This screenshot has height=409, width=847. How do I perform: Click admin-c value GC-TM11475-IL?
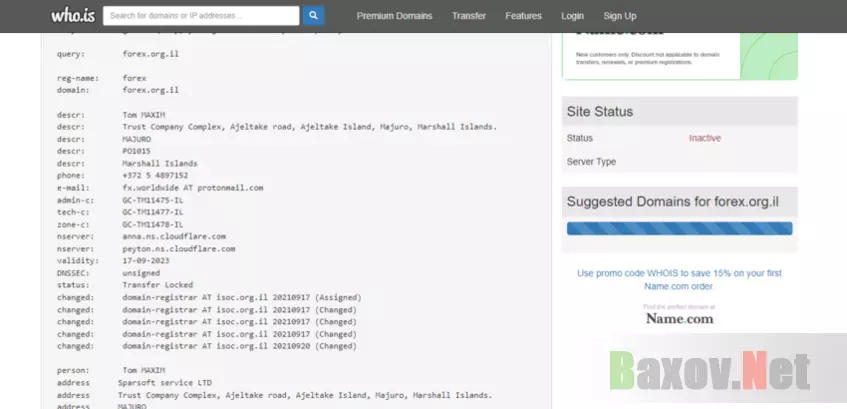click(x=153, y=200)
